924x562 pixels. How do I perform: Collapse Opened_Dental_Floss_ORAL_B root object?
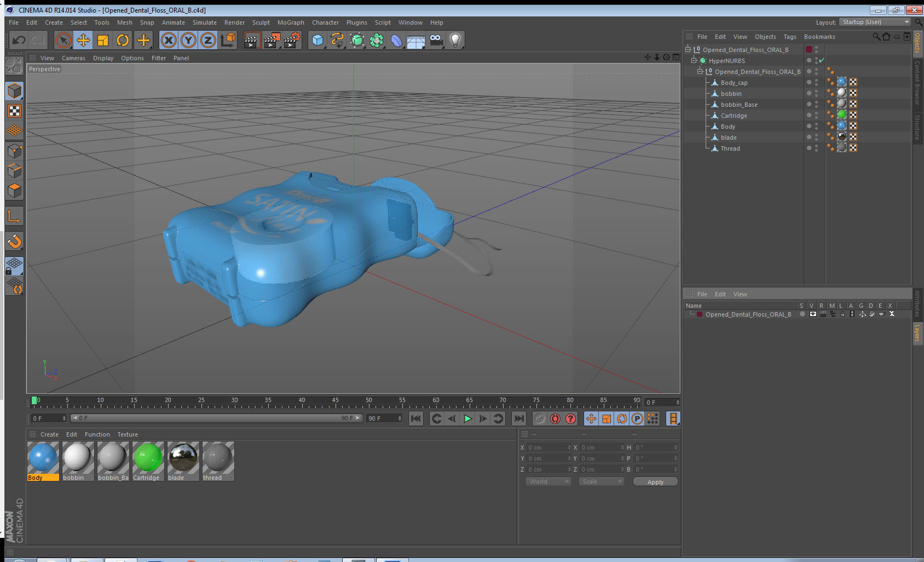click(x=688, y=49)
